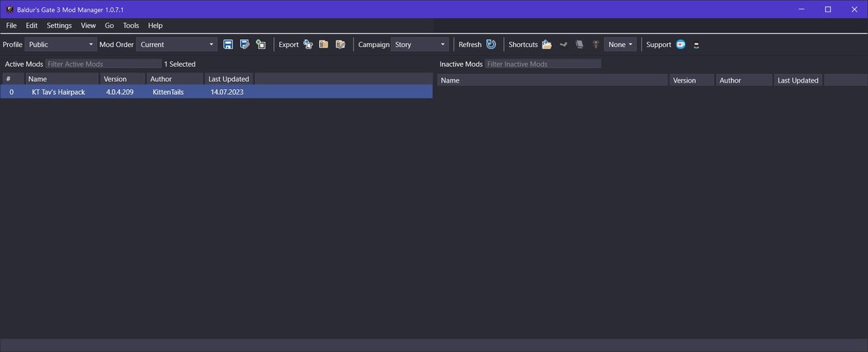Click the last icon right of Support
Viewport: 868px width, 352px height.
pos(696,45)
